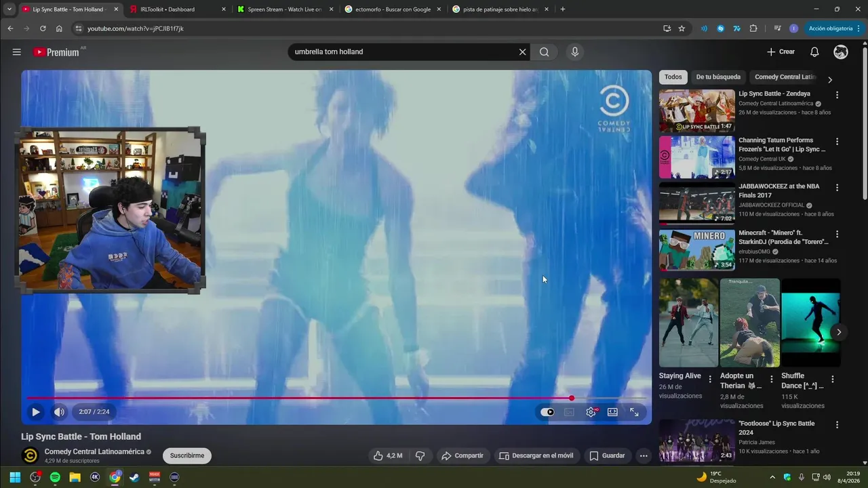The height and width of the screenshot is (488, 868).
Task: Open Windows Start menu
Action: click(15, 477)
